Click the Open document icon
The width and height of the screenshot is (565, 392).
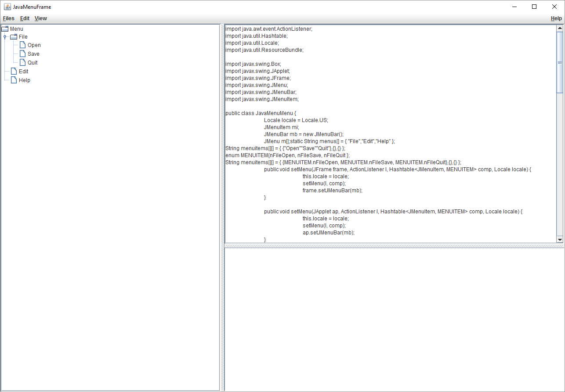(x=22, y=45)
